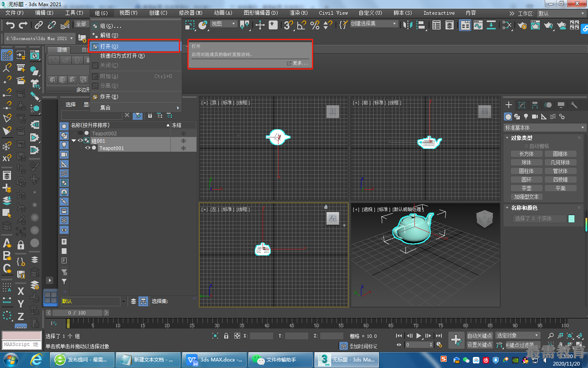Open the Layer Explorer stack icon

point(450,25)
